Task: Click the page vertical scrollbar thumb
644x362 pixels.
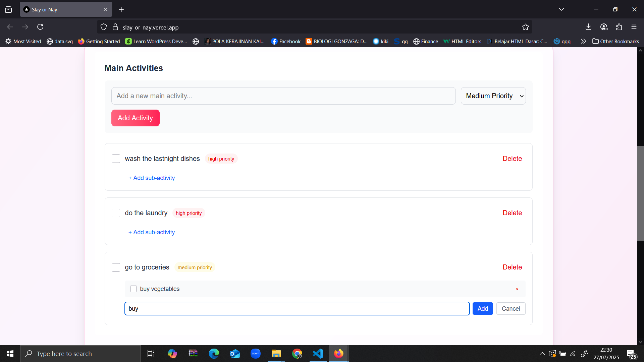Action: coord(640,193)
